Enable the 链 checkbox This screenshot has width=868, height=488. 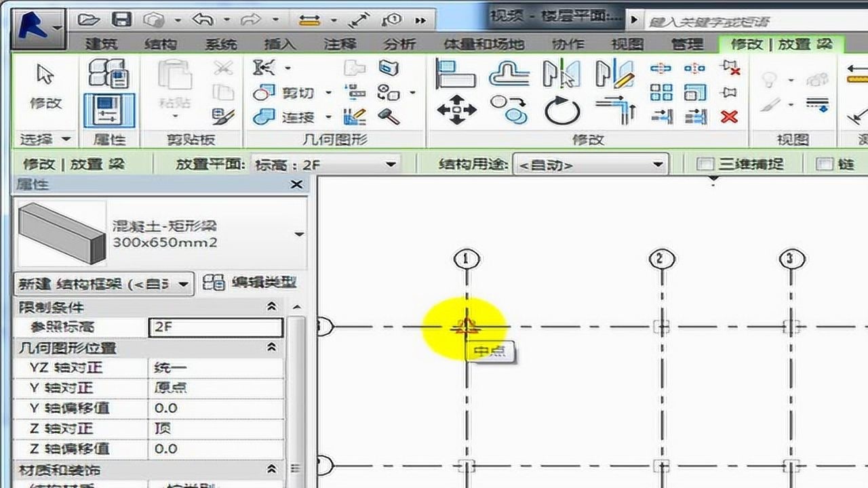(824, 164)
